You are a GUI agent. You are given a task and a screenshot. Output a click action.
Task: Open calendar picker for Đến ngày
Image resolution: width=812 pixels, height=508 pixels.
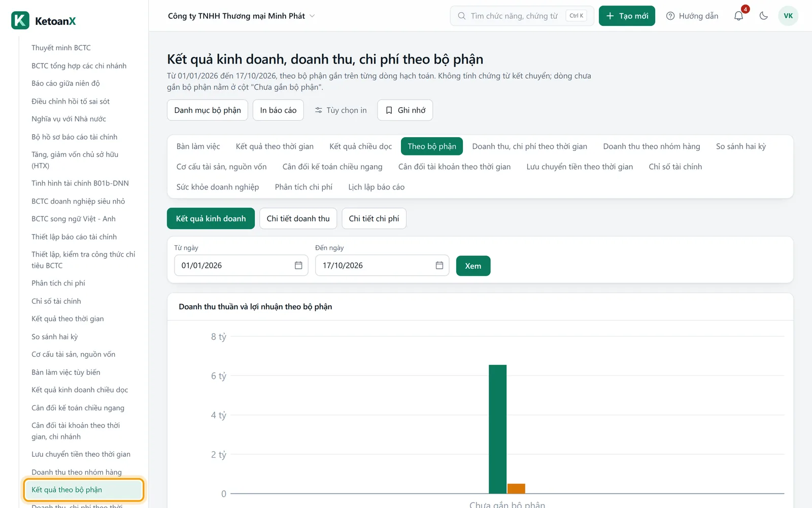pyautogui.click(x=439, y=265)
